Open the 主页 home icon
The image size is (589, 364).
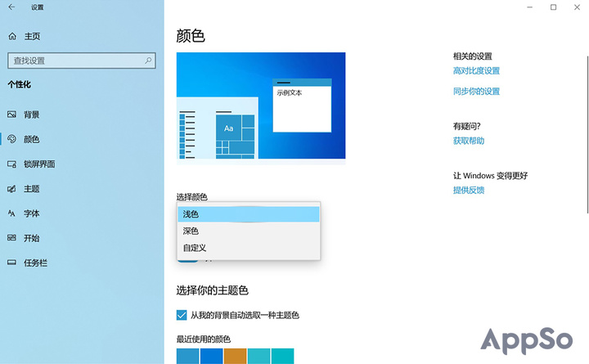click(x=12, y=36)
